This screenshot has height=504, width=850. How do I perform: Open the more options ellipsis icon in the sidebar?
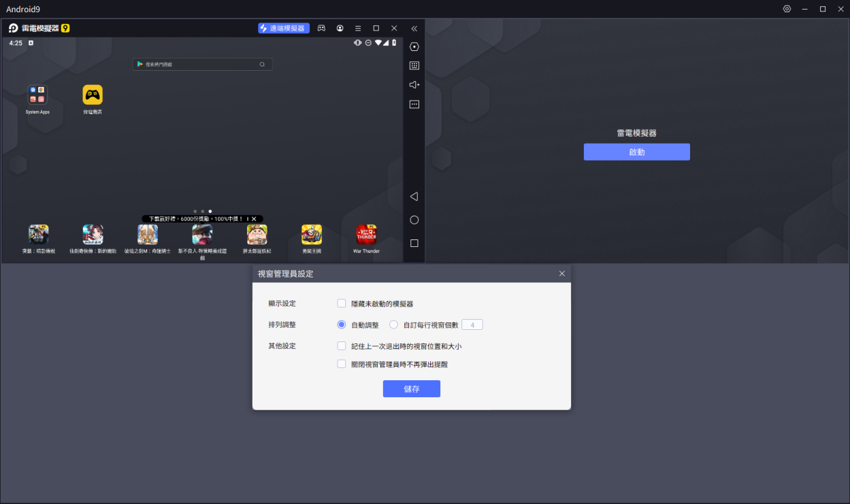tap(414, 105)
